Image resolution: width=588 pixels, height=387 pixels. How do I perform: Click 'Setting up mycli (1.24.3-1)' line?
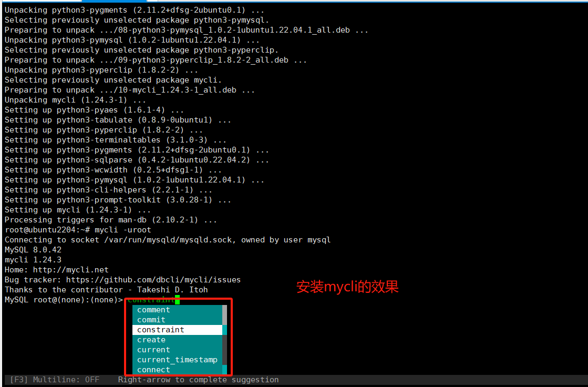[78, 210]
